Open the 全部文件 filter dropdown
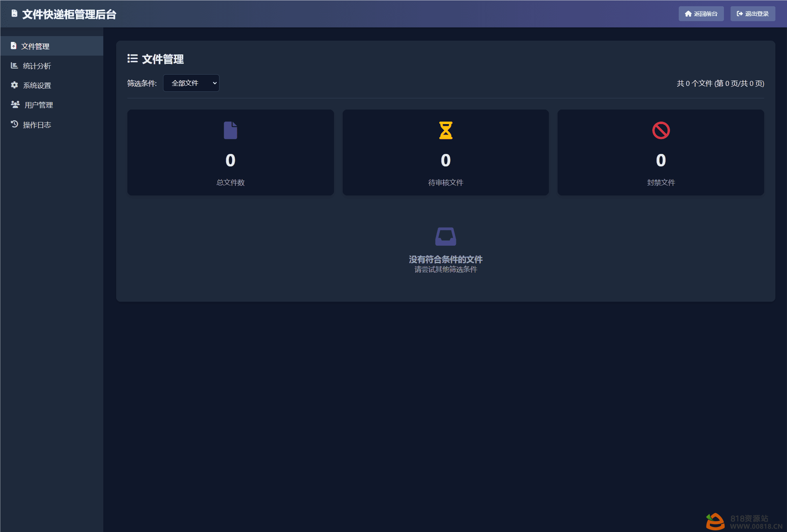Image resolution: width=787 pixels, height=532 pixels. (x=191, y=83)
